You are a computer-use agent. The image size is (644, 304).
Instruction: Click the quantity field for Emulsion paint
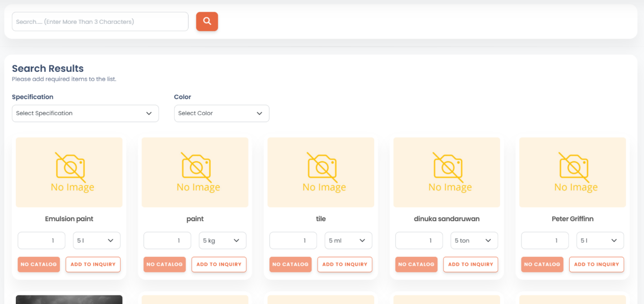point(42,241)
